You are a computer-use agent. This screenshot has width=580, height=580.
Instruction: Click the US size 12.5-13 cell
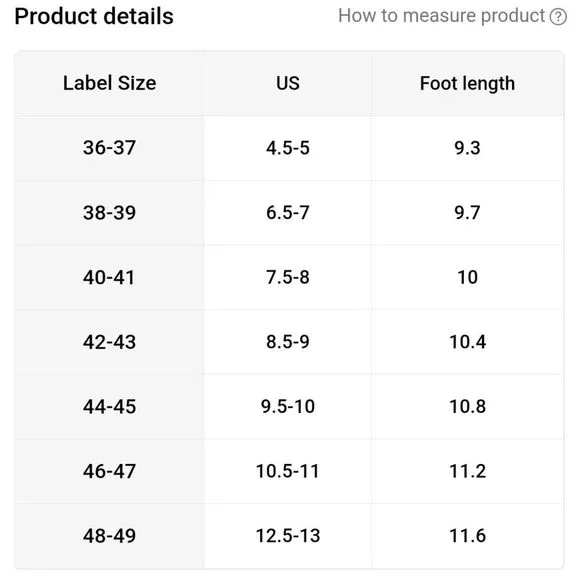pos(288,536)
